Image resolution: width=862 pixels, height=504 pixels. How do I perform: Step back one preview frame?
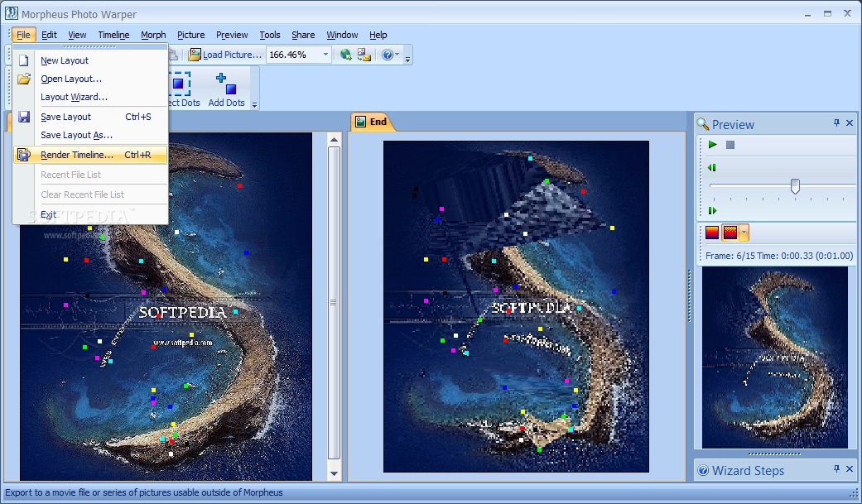tap(712, 168)
